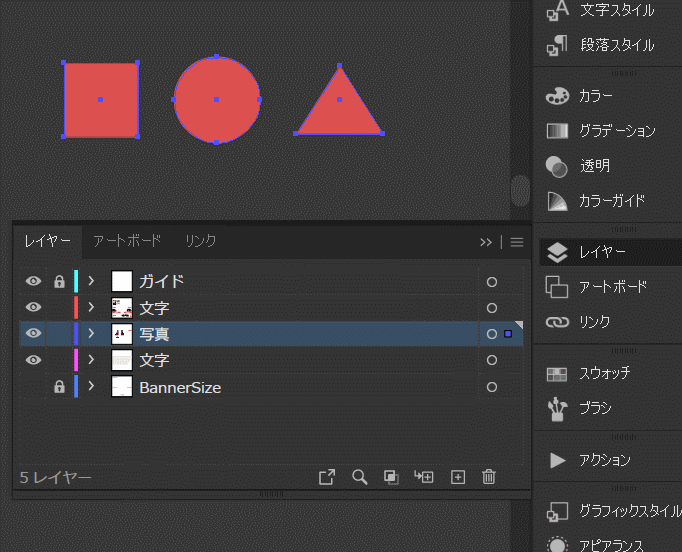Click the target circle of 写真 layer

pyautogui.click(x=492, y=334)
